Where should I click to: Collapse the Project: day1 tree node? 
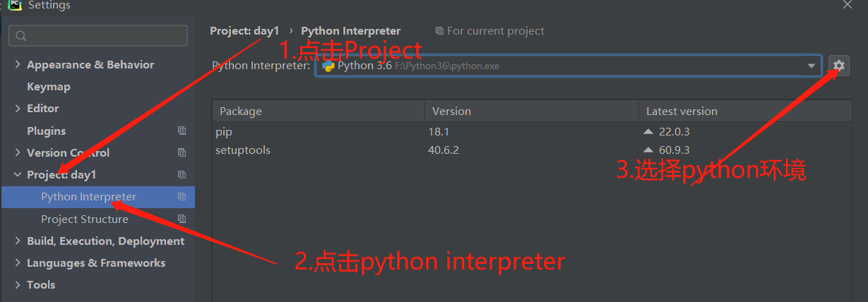point(18,174)
